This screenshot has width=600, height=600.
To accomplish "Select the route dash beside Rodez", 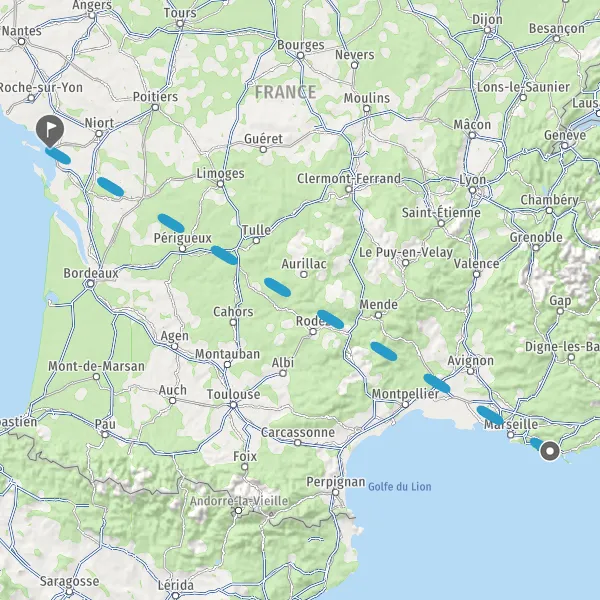I will (331, 319).
